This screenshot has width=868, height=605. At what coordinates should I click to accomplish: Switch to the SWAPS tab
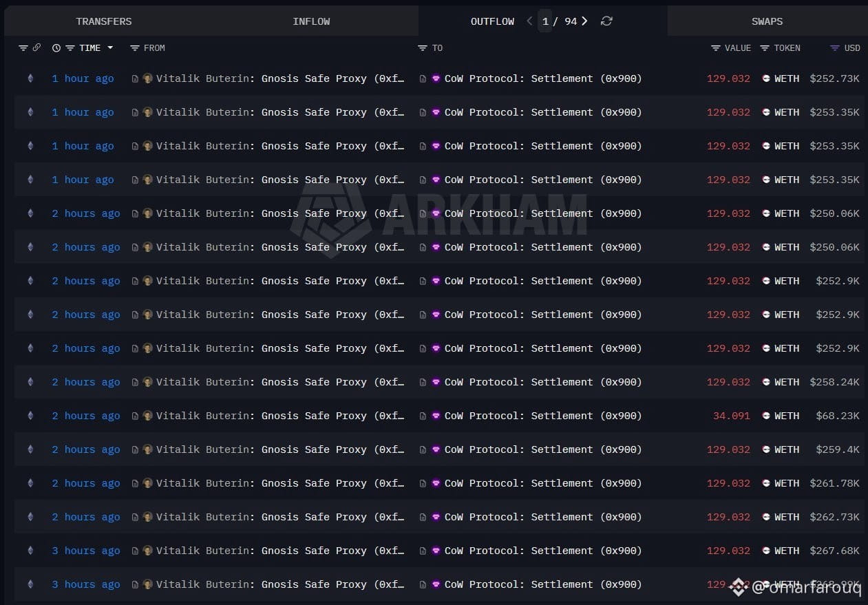[x=767, y=21]
